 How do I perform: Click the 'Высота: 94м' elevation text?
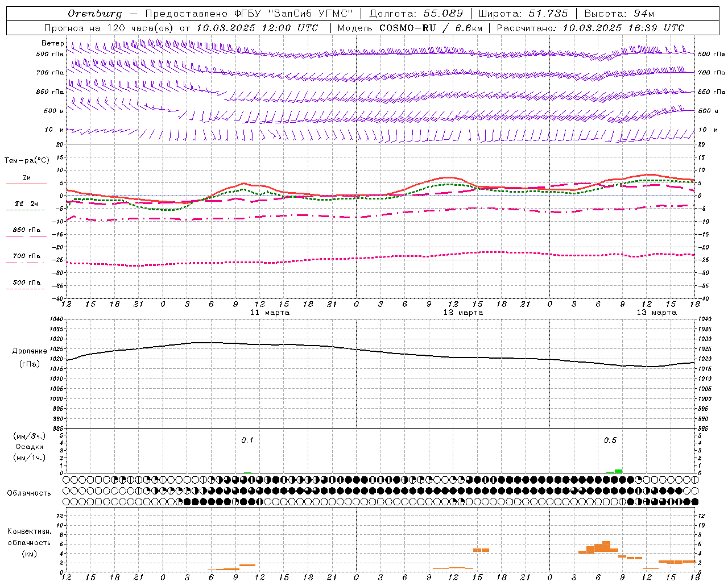click(x=619, y=14)
